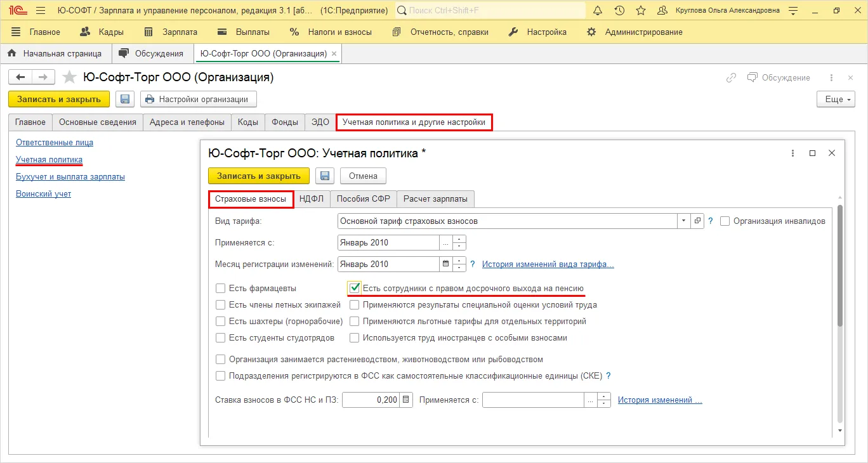868x463 pixels.
Task: Add organization to favorites star
Action: pyautogui.click(x=69, y=77)
